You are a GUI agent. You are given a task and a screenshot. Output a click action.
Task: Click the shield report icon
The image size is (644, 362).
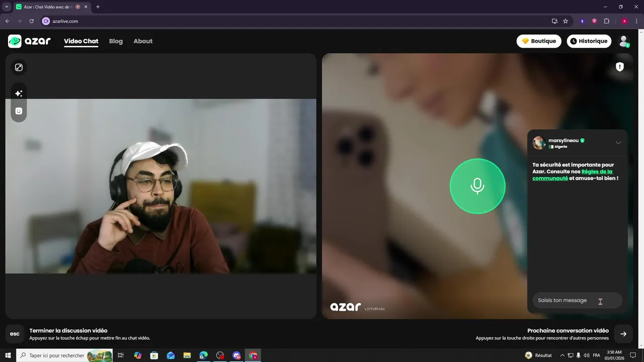click(620, 67)
